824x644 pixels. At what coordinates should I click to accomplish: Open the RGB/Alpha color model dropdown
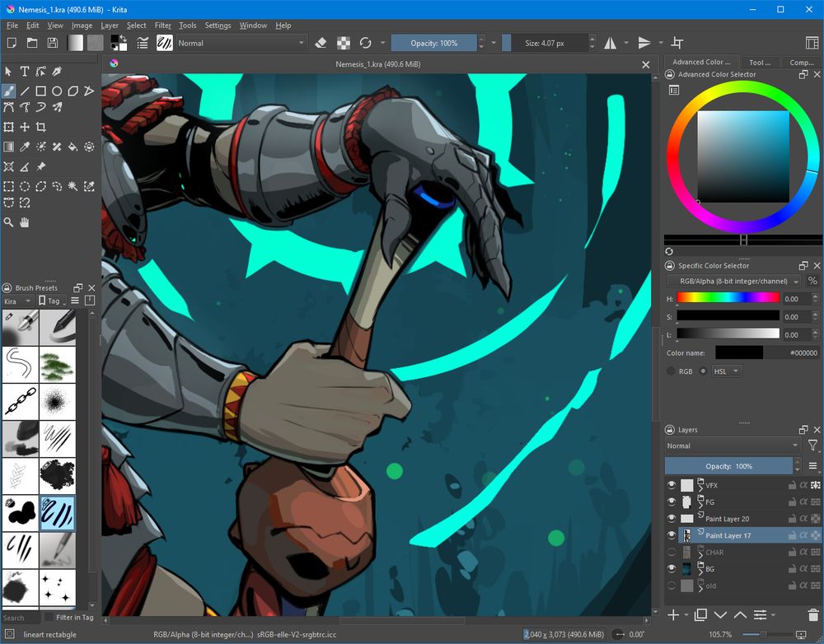(733, 282)
